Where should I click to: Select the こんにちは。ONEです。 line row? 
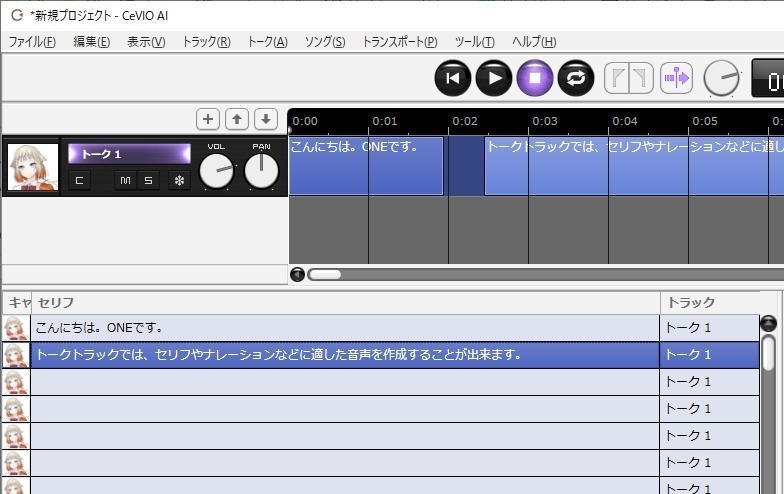click(345, 328)
